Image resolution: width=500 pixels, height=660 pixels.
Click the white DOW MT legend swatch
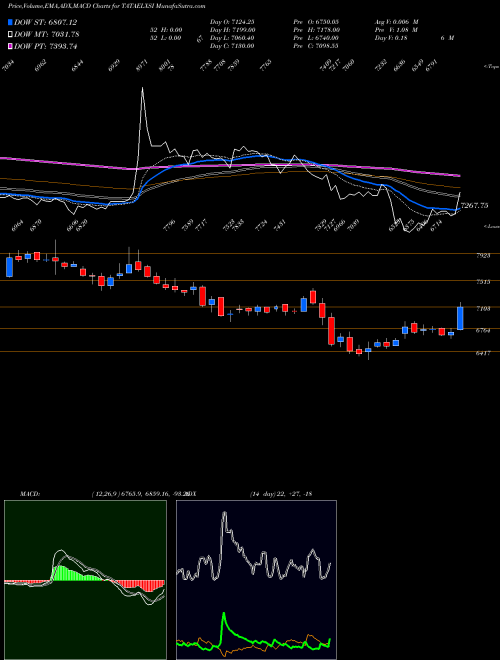coord(10,34)
